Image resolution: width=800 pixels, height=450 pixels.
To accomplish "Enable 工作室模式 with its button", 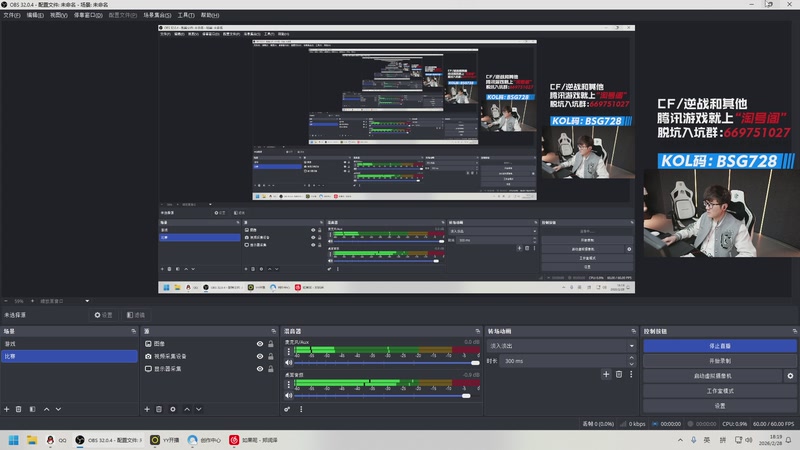I will point(719,391).
